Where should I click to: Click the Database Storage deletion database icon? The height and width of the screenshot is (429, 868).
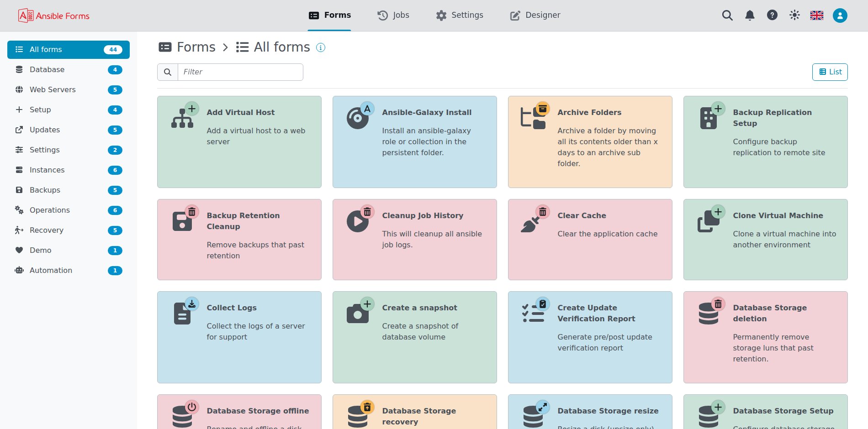pos(709,314)
